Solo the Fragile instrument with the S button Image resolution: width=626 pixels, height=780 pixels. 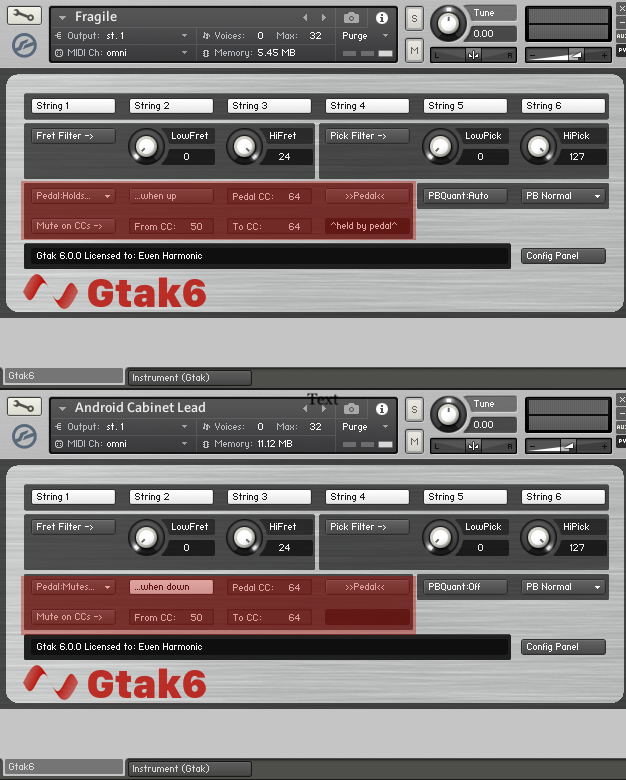pos(414,18)
